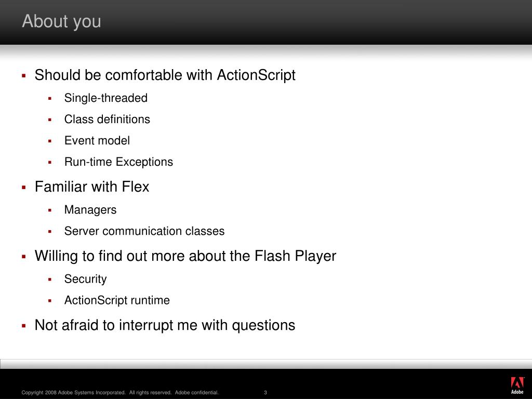Screen dimensions: 532x399
Task: Select the 'Event model' bullet text
Action: (x=97, y=140)
